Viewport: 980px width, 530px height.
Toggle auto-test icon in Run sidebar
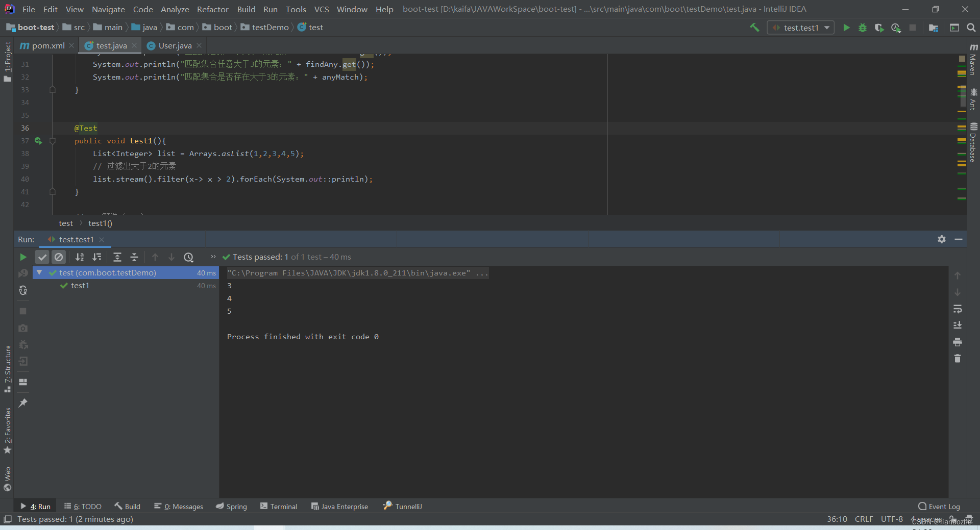(23, 290)
